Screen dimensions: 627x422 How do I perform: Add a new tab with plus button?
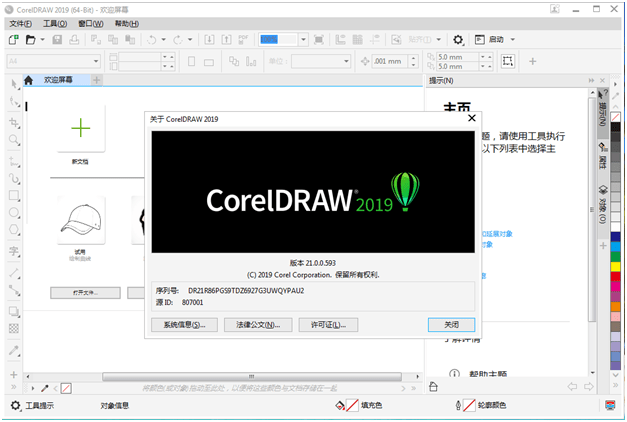point(96,80)
